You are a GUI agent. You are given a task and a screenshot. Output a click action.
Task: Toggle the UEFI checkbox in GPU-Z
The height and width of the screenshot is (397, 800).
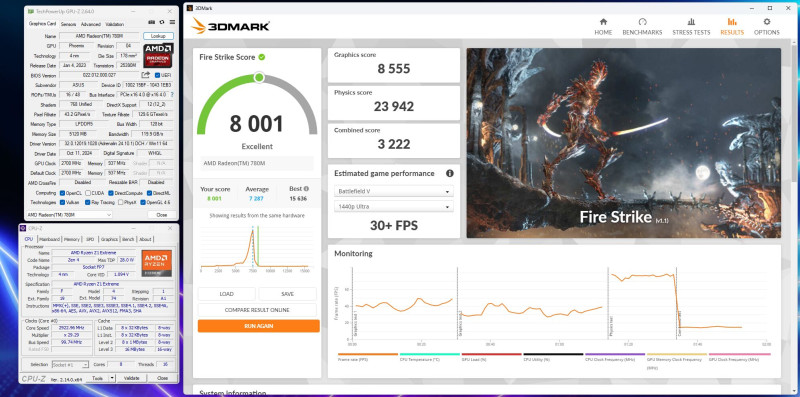[157, 76]
